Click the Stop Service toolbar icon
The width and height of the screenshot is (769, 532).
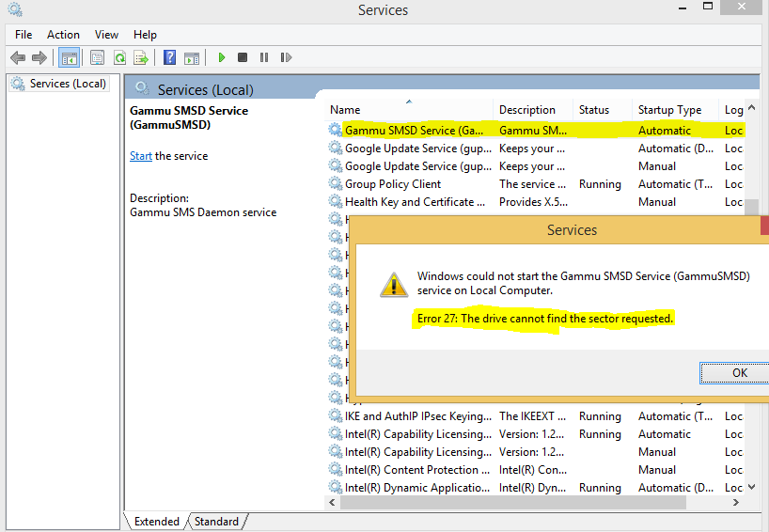[x=243, y=58]
